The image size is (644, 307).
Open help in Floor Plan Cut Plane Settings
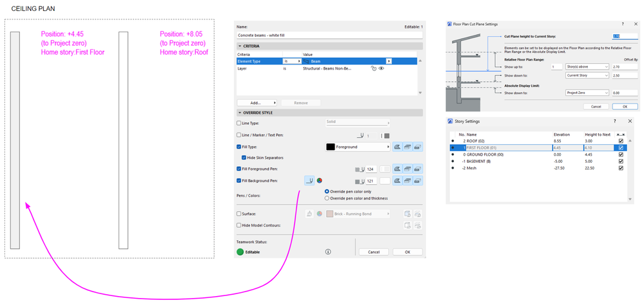coord(623,24)
